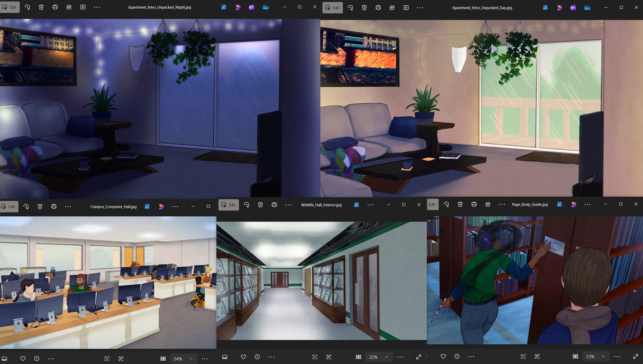Screen dimensions: 643x364
Task: Open Designer icon in Page_Body_Guide window
Action: coord(573,204)
